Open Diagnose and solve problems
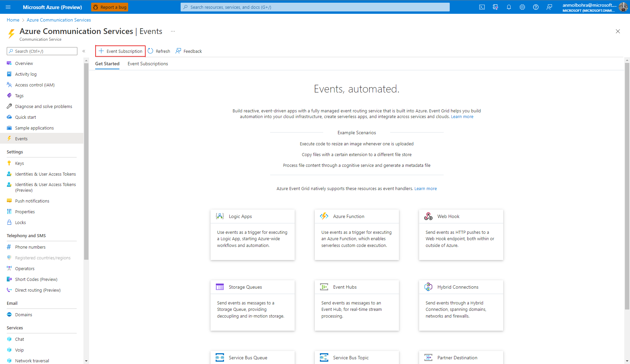This screenshot has height=364, width=630. tap(43, 106)
